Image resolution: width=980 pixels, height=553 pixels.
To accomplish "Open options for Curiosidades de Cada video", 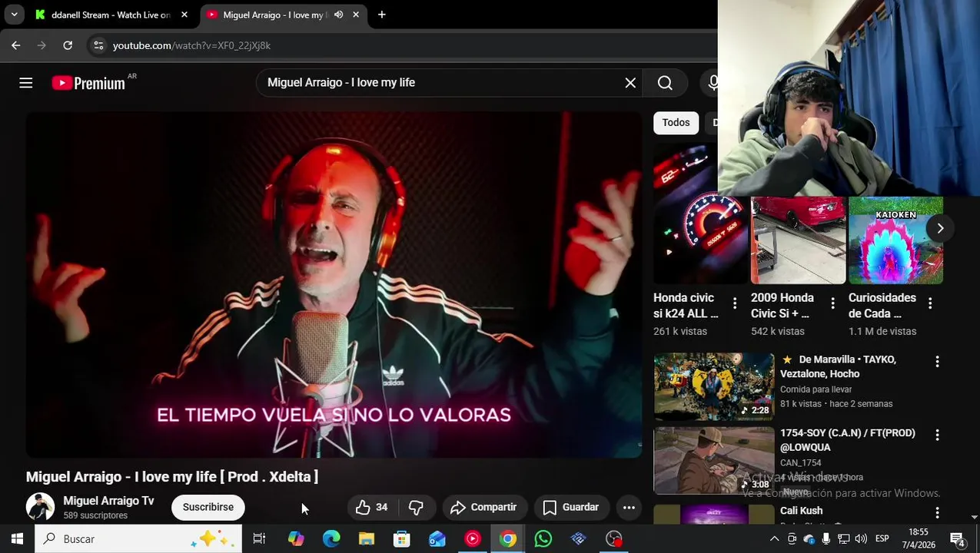I will pos(930,303).
